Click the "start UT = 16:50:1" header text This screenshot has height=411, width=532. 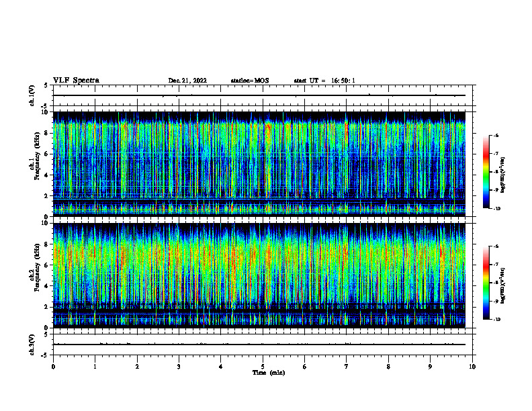point(324,81)
